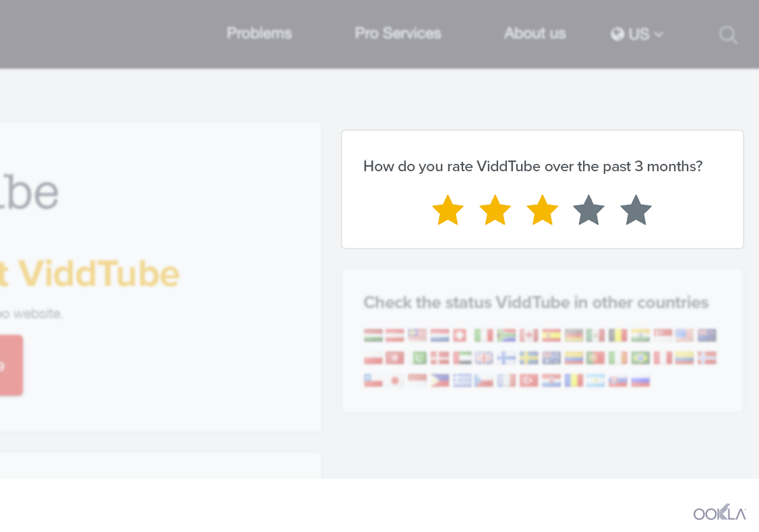759x532 pixels.
Task: Click "Check the status ViddTube in other countries"
Action: pyautogui.click(x=536, y=303)
